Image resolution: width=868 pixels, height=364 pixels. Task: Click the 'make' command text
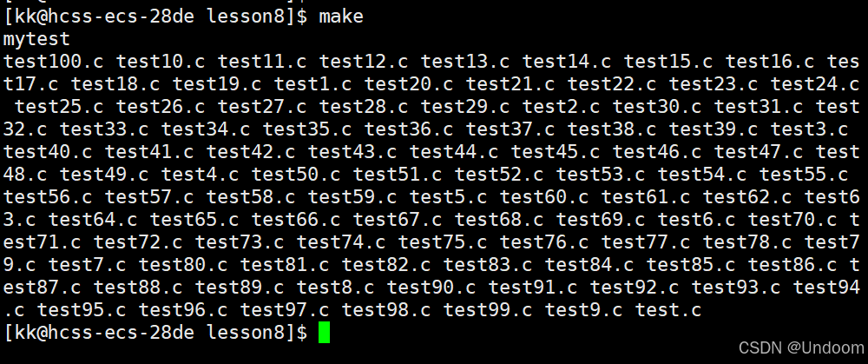point(340,17)
